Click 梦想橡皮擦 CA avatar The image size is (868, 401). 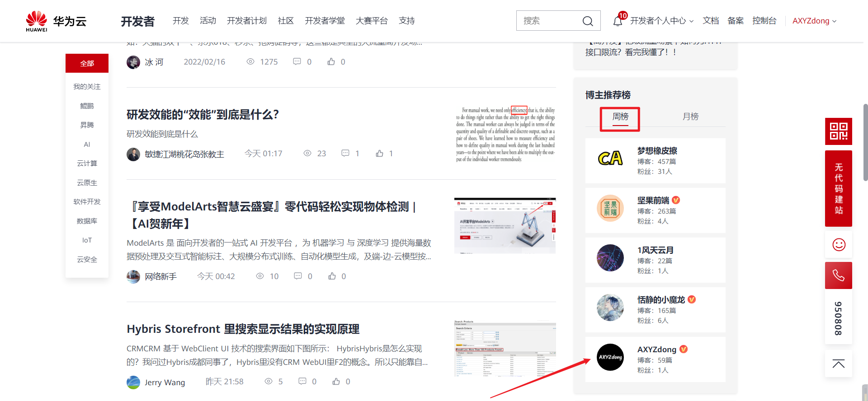610,159
